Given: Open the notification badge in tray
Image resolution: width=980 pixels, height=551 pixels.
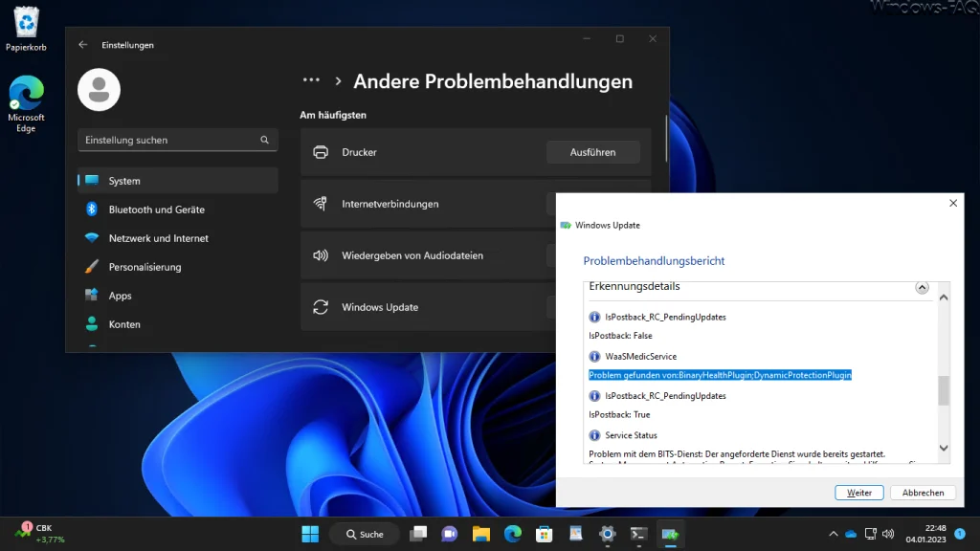Looking at the screenshot, I should click(x=960, y=534).
